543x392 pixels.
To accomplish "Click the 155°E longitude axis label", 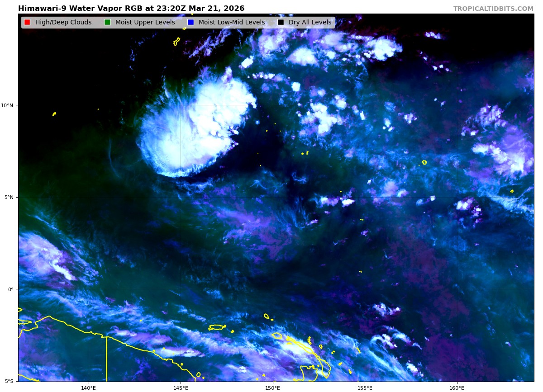I will click(x=365, y=387).
